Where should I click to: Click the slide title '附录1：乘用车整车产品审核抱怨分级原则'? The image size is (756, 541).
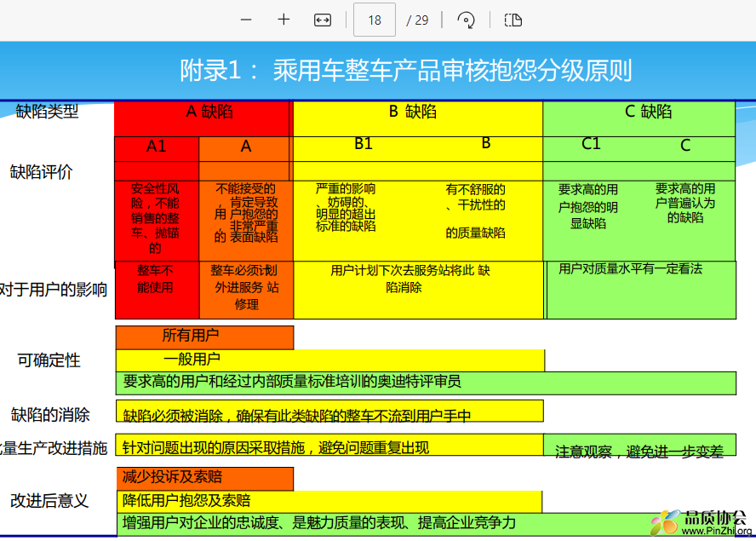point(406,71)
